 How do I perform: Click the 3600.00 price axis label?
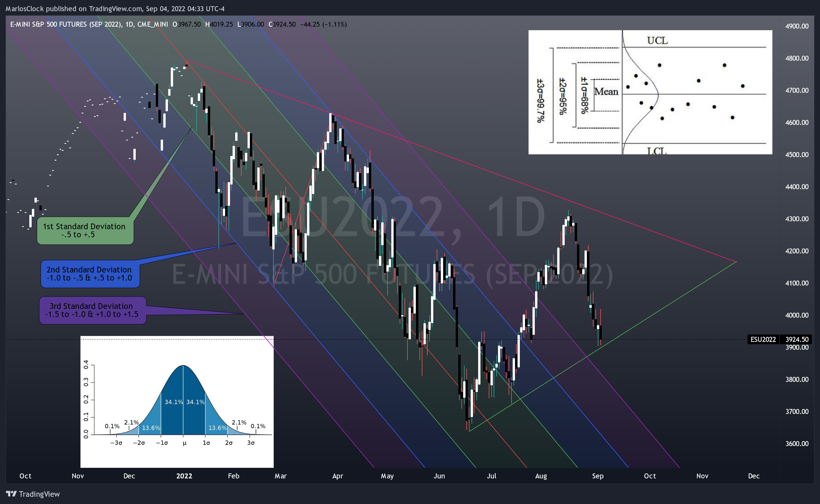point(797,444)
